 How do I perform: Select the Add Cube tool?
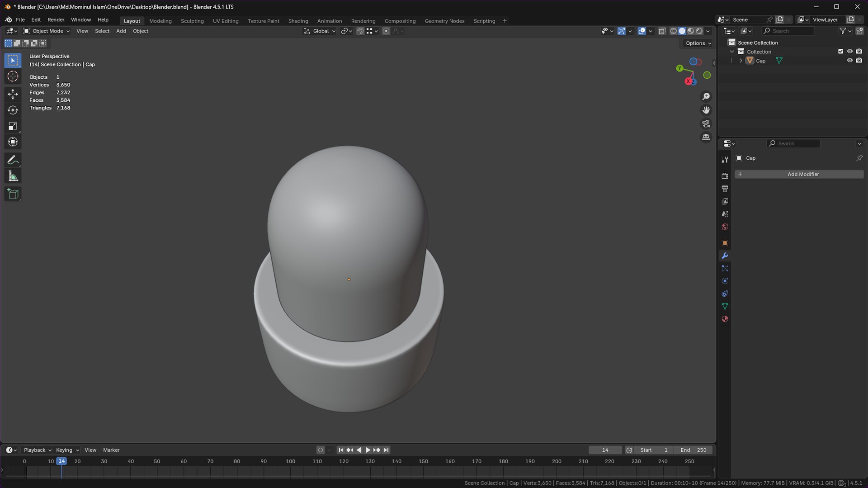[13, 194]
